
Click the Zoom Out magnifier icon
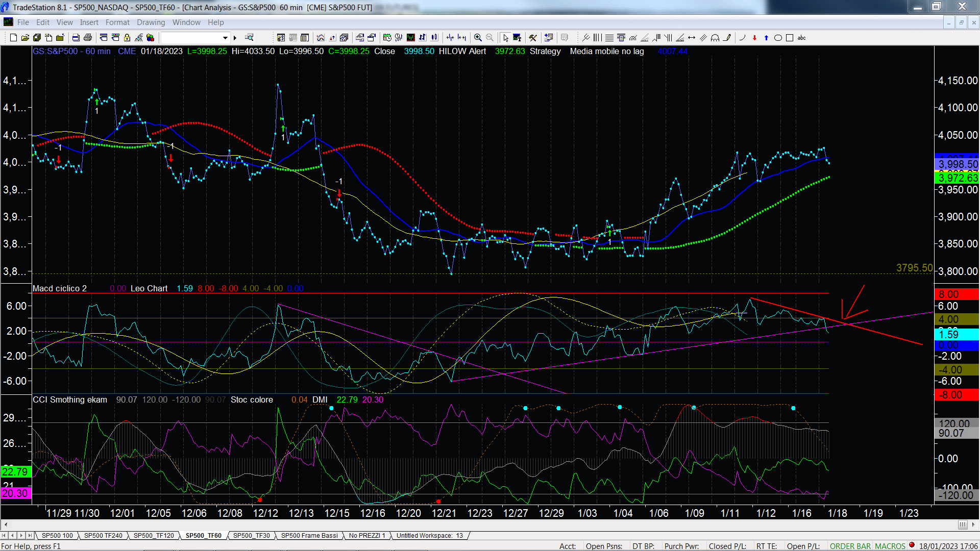coord(490,38)
